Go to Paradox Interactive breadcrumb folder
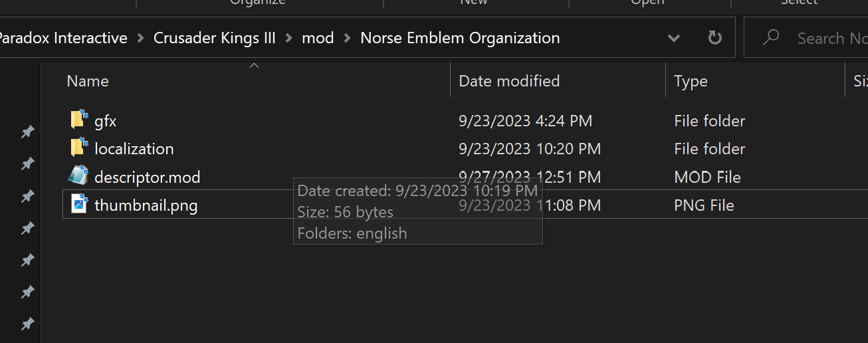Screen dimensions: 868x343 coord(63,38)
